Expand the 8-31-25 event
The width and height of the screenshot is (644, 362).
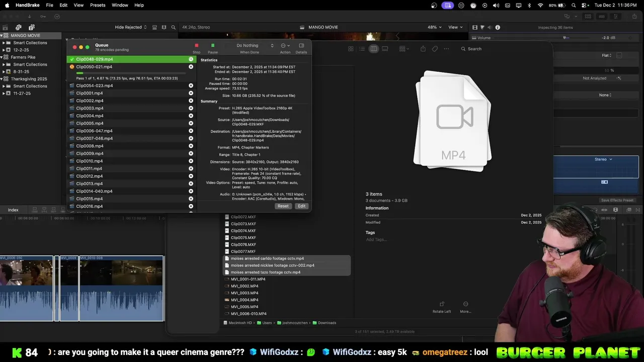(x=4, y=71)
